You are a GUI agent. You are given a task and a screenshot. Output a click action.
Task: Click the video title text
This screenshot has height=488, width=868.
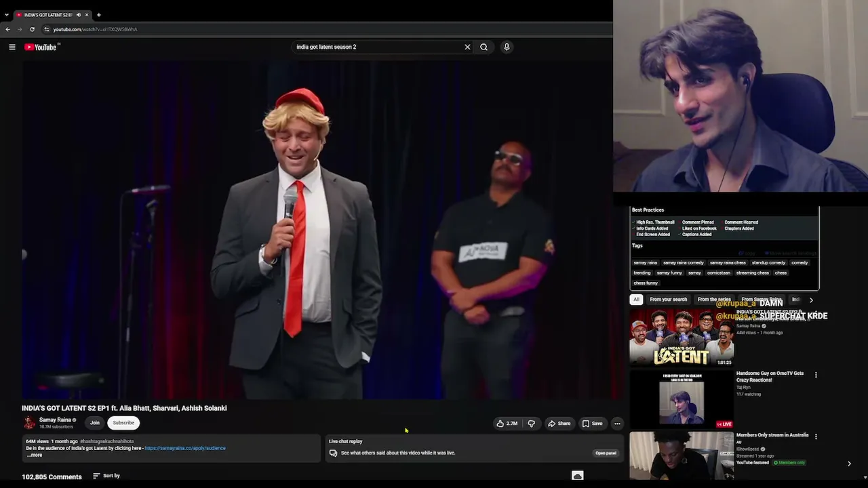click(124, 408)
